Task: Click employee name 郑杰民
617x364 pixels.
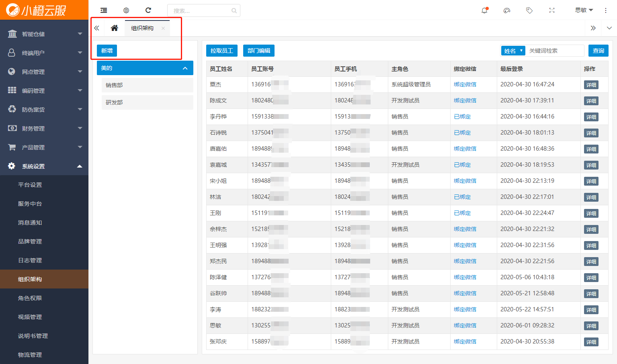Action: [218, 261]
